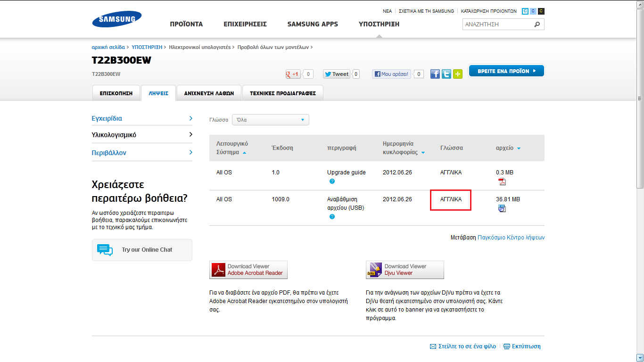
Task: Expand the Υλικολογισμικό section chevron
Action: [x=190, y=135]
